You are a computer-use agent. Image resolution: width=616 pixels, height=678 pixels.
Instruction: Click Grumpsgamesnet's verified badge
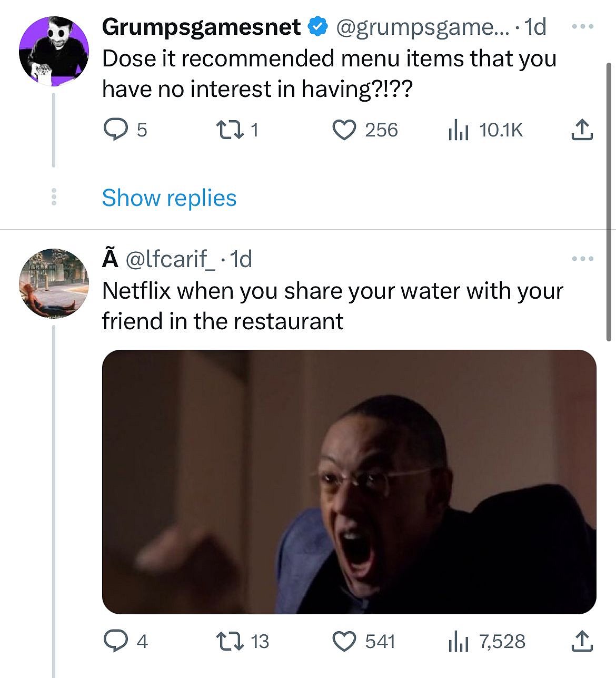316,28
